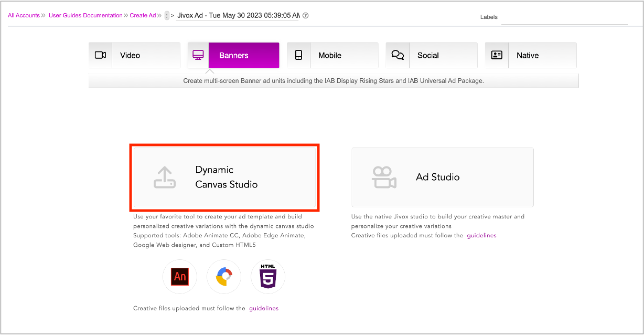Click the Jivox Ad name field
644x335 pixels.
(x=239, y=16)
